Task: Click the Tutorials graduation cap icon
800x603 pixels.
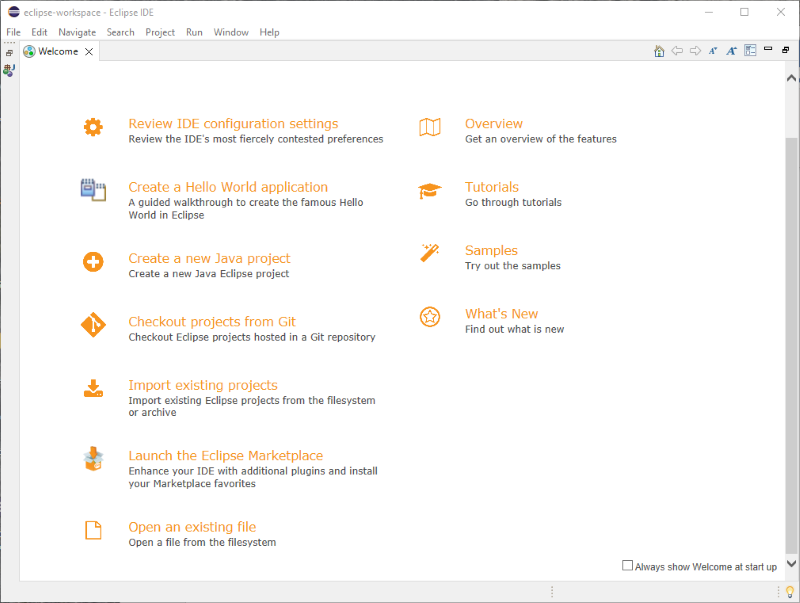Action: click(x=430, y=191)
